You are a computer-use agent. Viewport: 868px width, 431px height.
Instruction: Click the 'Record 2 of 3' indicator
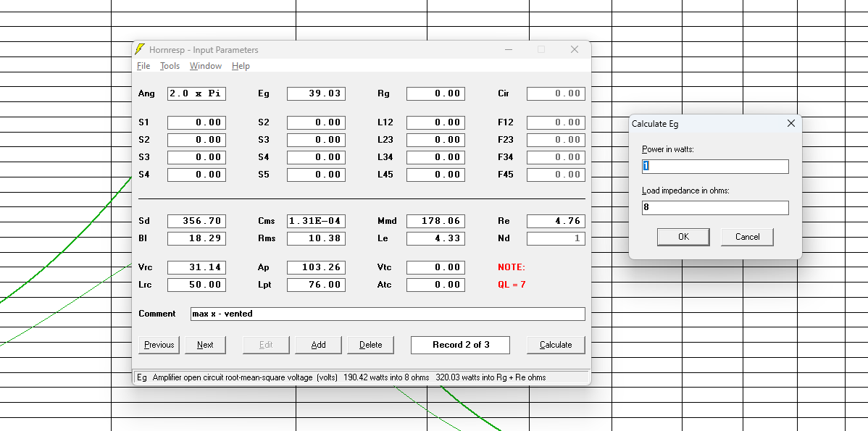pyautogui.click(x=461, y=345)
